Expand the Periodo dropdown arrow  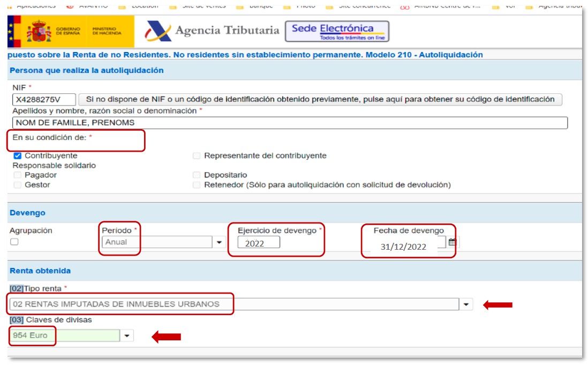(x=218, y=242)
